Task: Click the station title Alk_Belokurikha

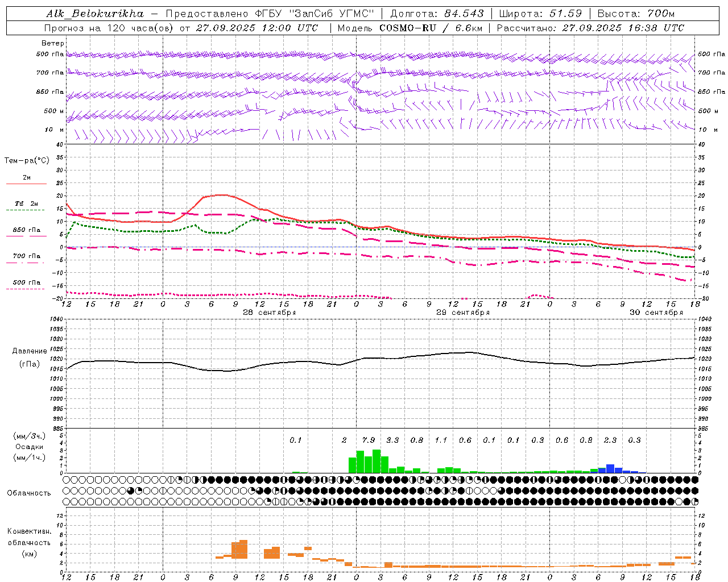Action: point(94,14)
